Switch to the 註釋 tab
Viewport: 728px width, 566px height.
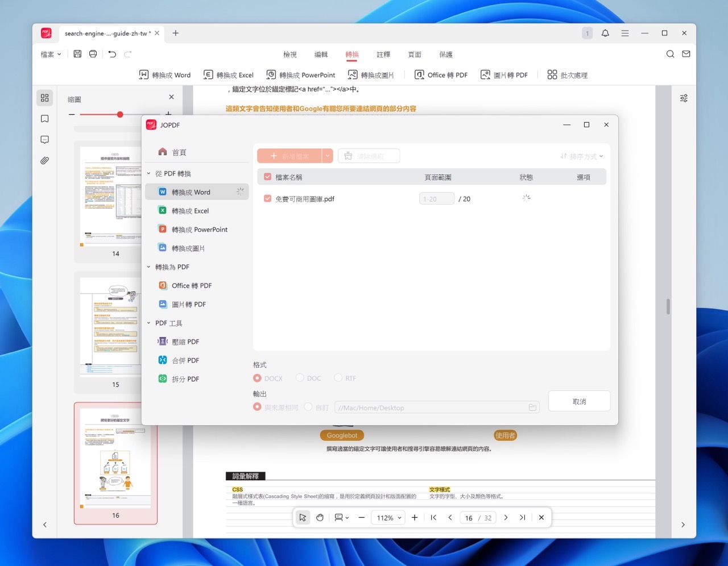[383, 55]
